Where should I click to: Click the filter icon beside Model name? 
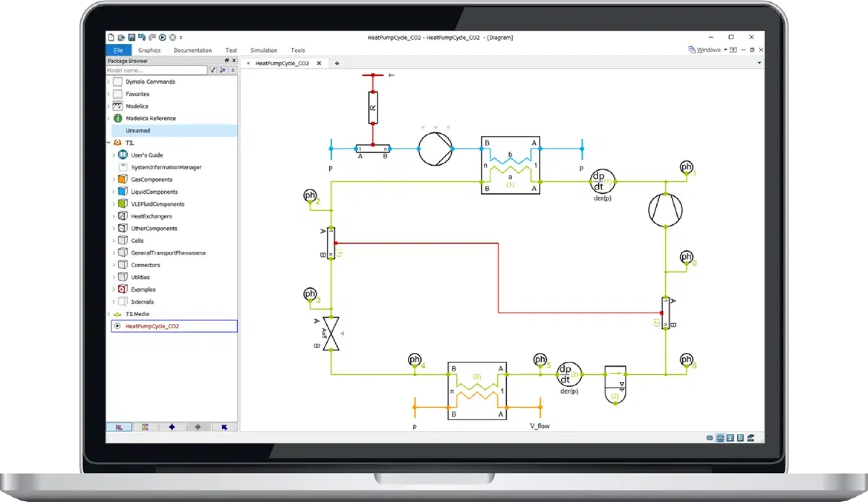(213, 70)
